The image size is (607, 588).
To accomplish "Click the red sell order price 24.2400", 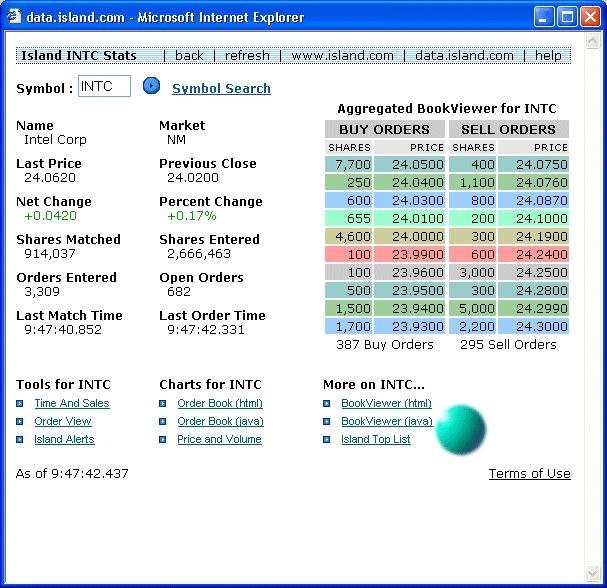I will 533,254.
